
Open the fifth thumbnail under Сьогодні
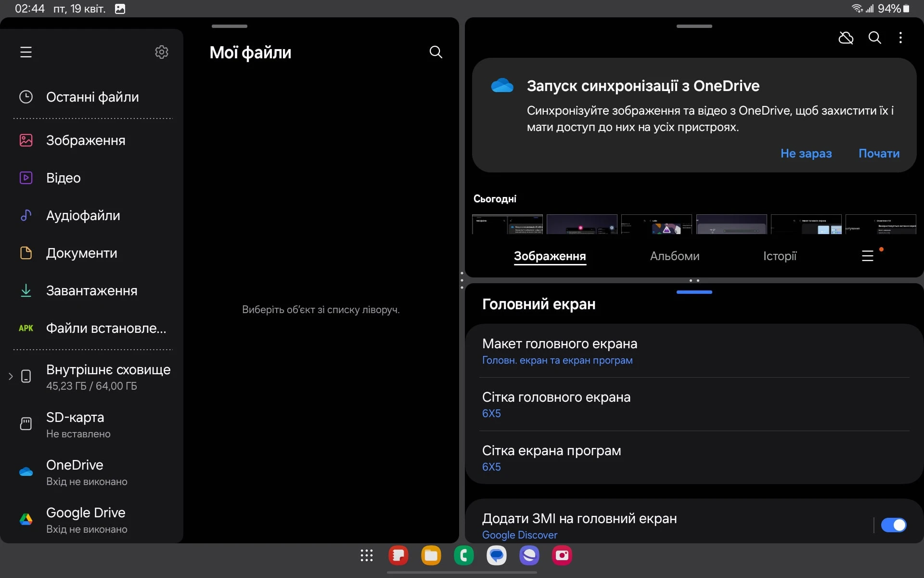pyautogui.click(x=806, y=224)
